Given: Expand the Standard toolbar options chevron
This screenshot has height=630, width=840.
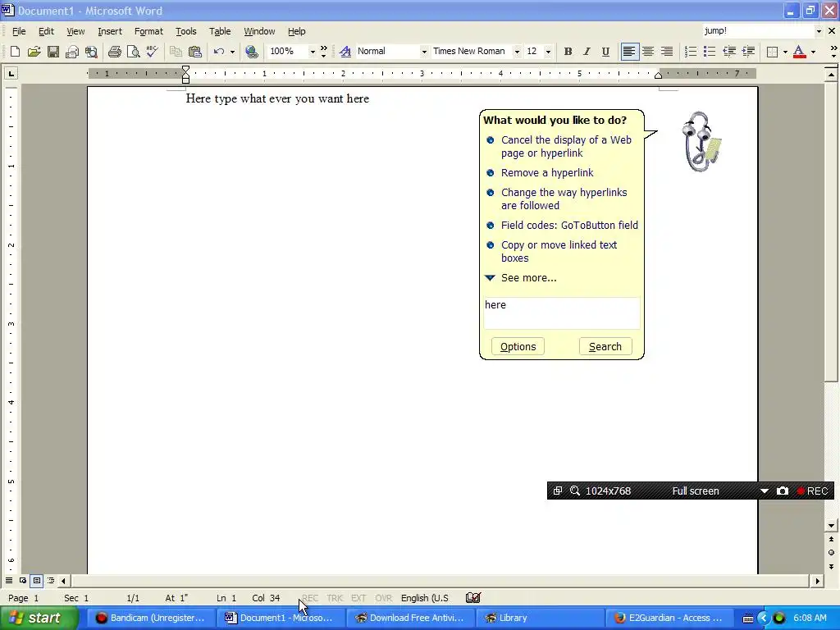Looking at the screenshot, I should 323,52.
